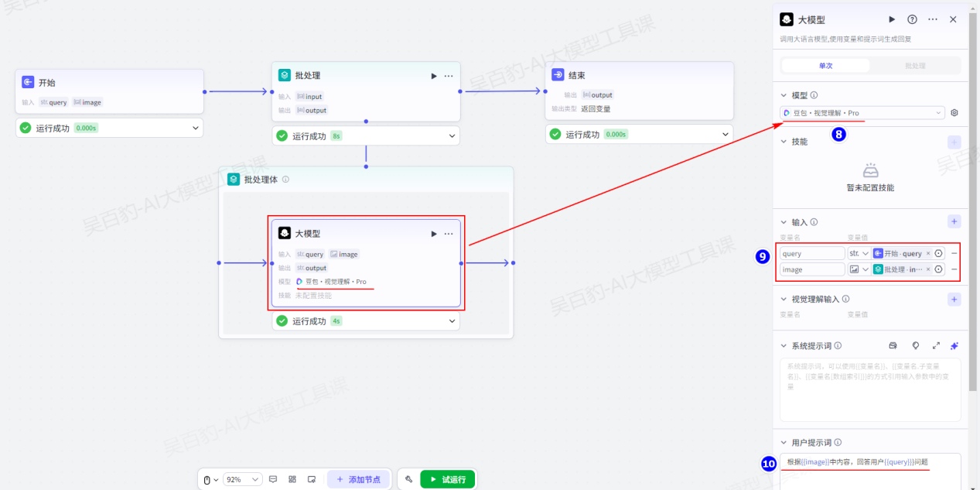Open the auto-layout grid icon in toolbar

(292, 479)
